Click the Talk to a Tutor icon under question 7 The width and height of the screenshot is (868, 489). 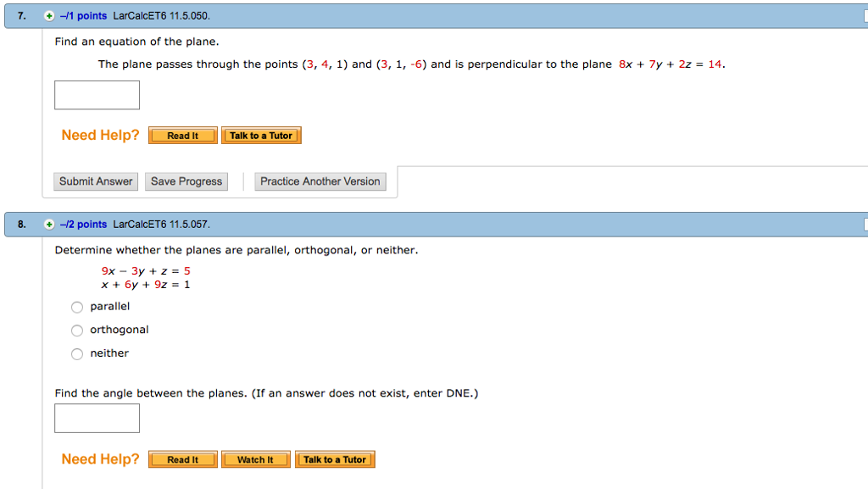click(261, 135)
